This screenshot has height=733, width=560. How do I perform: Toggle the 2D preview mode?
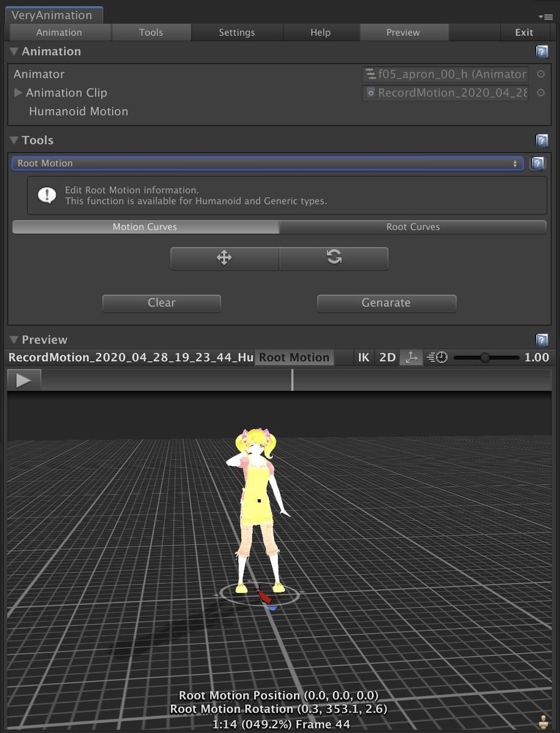point(388,357)
